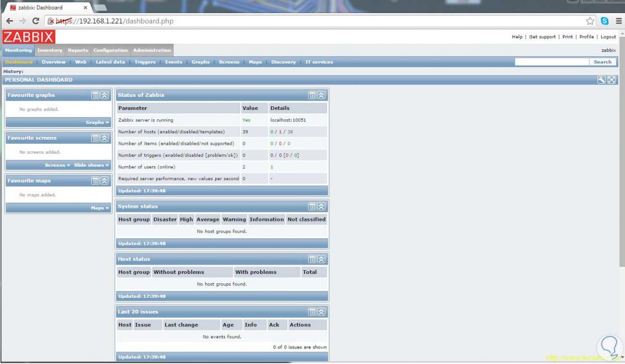625x364 pixels.
Task: Open Slide shows » link
Action: point(92,165)
